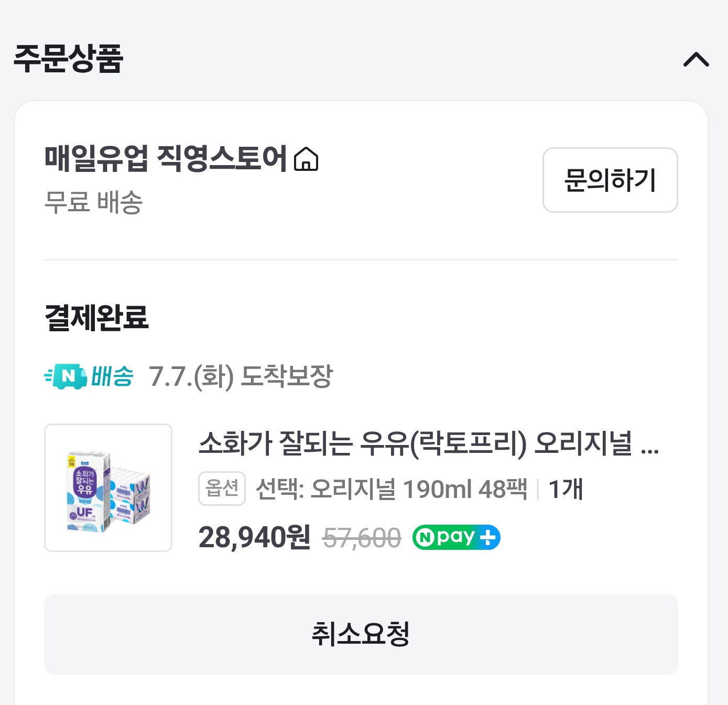Tap the 7.7.(화) 도착보장 arrival text

(241, 376)
